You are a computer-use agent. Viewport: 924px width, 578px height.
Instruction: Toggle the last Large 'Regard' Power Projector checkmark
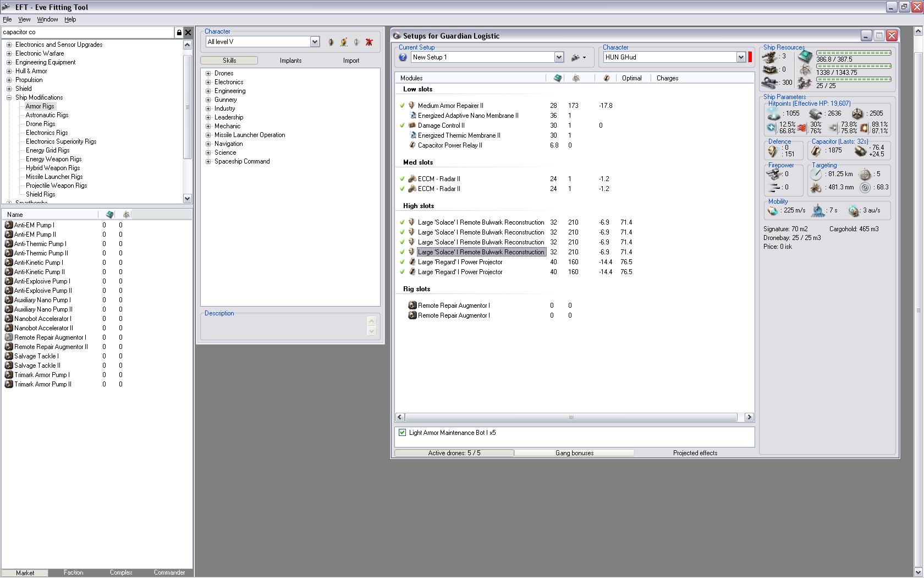click(x=402, y=272)
